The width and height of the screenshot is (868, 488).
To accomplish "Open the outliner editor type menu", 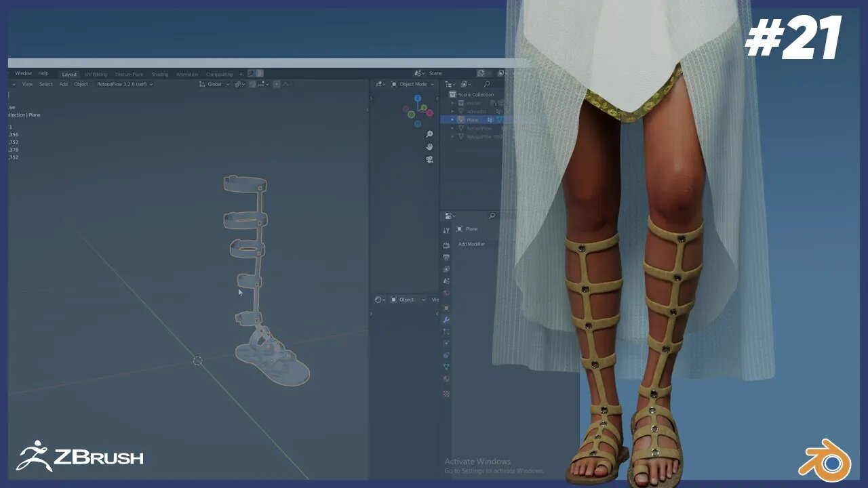I will coord(451,84).
